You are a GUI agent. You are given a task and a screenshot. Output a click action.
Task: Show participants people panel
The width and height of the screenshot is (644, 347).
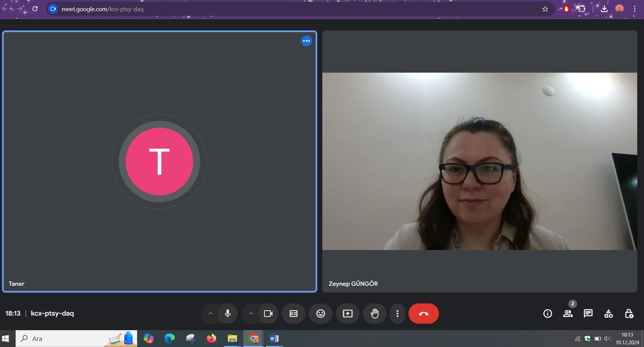[568, 314]
